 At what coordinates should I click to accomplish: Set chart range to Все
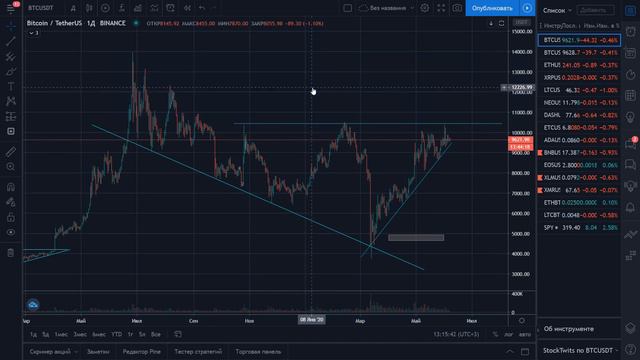[156, 334]
